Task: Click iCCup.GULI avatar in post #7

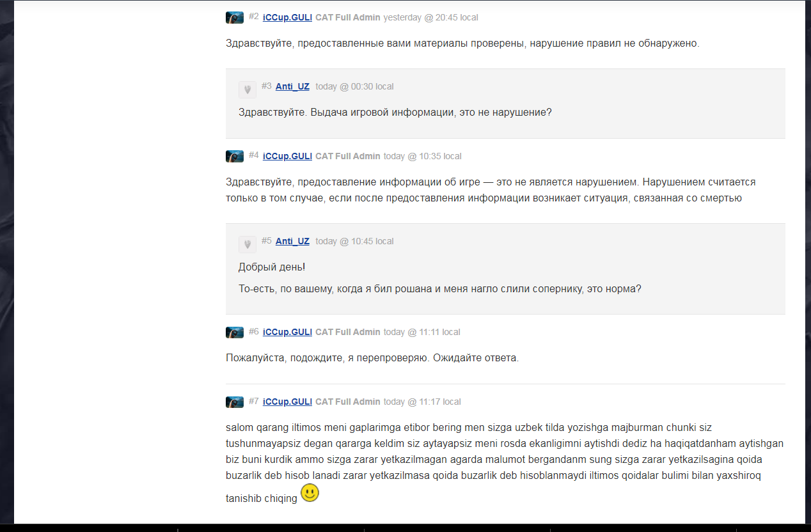Action: [235, 402]
